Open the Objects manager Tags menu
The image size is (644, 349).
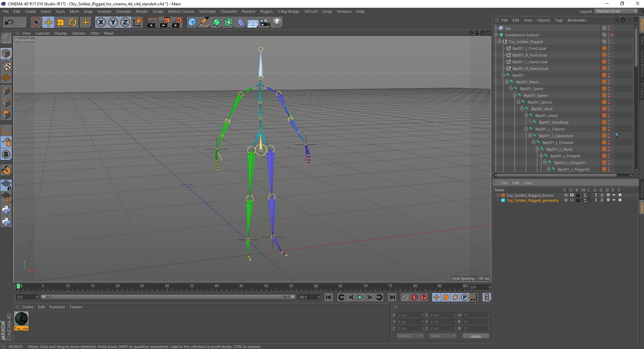pyautogui.click(x=559, y=20)
